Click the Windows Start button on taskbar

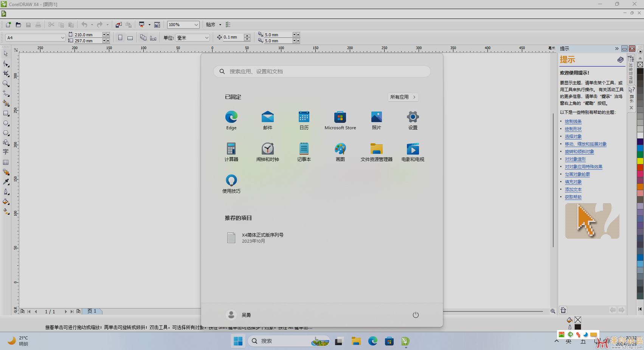click(x=238, y=341)
